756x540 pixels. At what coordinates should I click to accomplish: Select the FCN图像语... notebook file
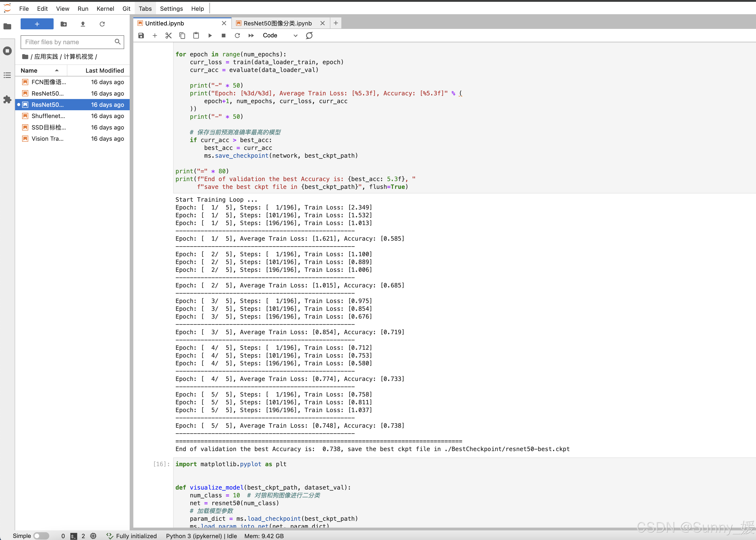[72, 82]
